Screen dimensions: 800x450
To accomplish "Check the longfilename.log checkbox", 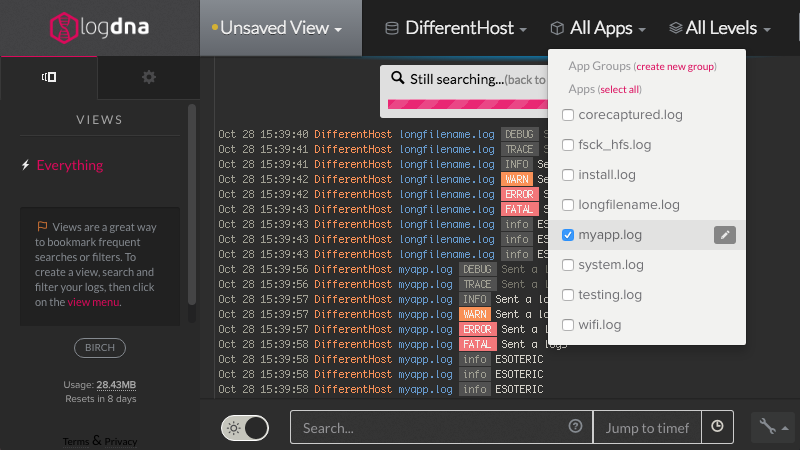I will [568, 205].
